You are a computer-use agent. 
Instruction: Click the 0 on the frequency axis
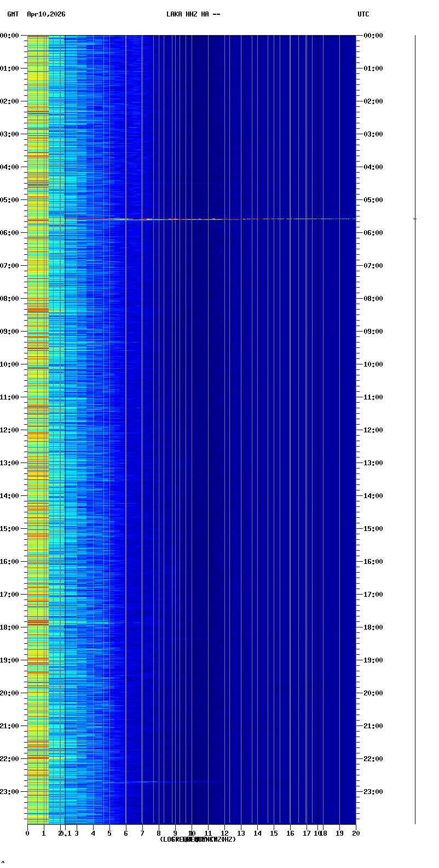[27, 833]
